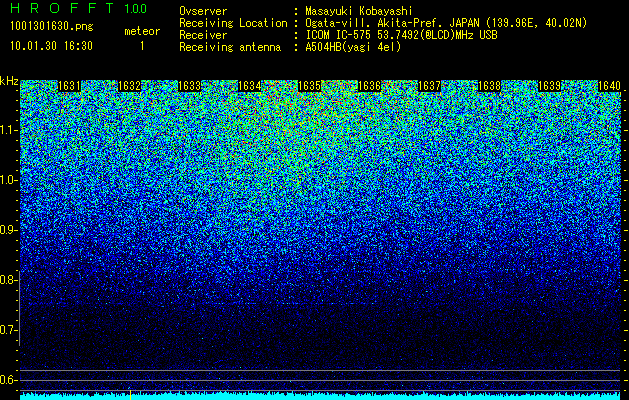The height and width of the screenshot is (400, 629).
Task: Click the 0.9 frequency axis label
Action: 8,230
